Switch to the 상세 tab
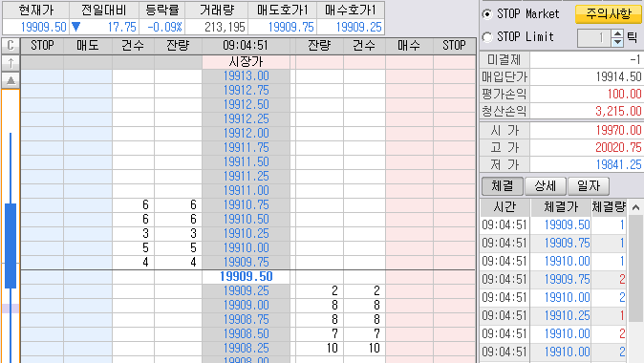Viewport: 644px width, 363px height. (546, 186)
